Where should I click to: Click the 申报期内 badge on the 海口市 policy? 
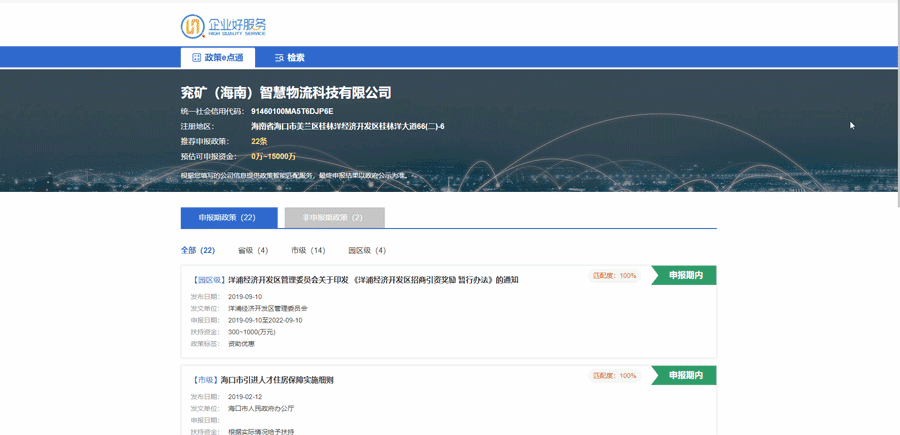pyautogui.click(x=684, y=375)
